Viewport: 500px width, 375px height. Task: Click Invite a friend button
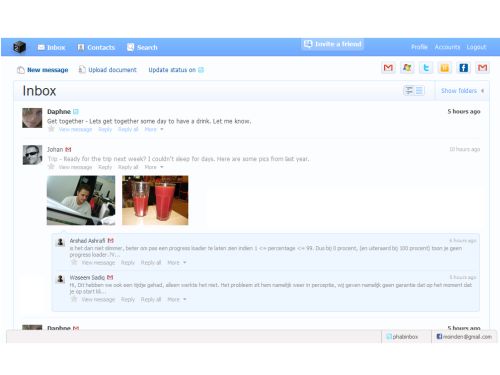333,44
